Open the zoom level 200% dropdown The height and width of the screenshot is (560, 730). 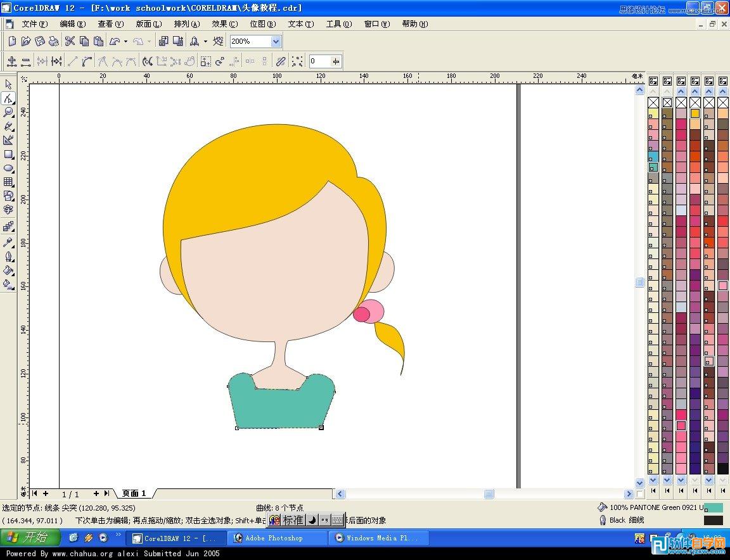pos(276,41)
